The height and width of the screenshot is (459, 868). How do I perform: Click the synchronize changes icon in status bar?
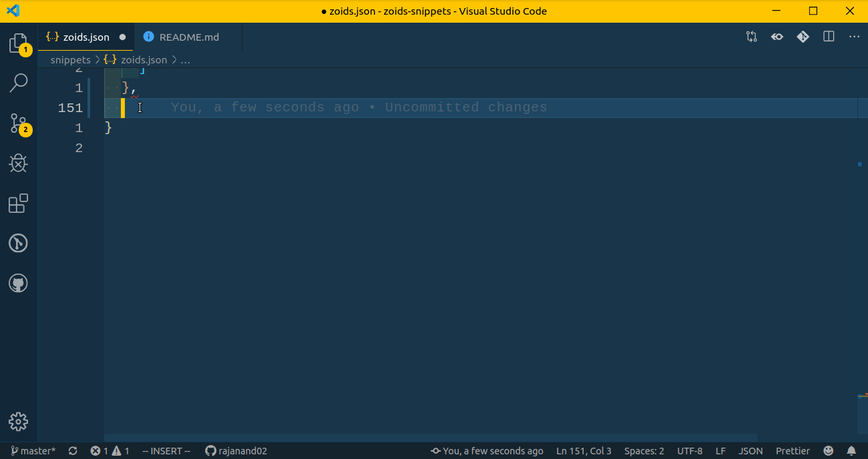73,451
